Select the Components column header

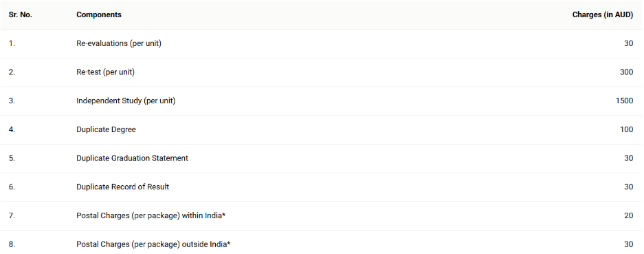point(99,15)
